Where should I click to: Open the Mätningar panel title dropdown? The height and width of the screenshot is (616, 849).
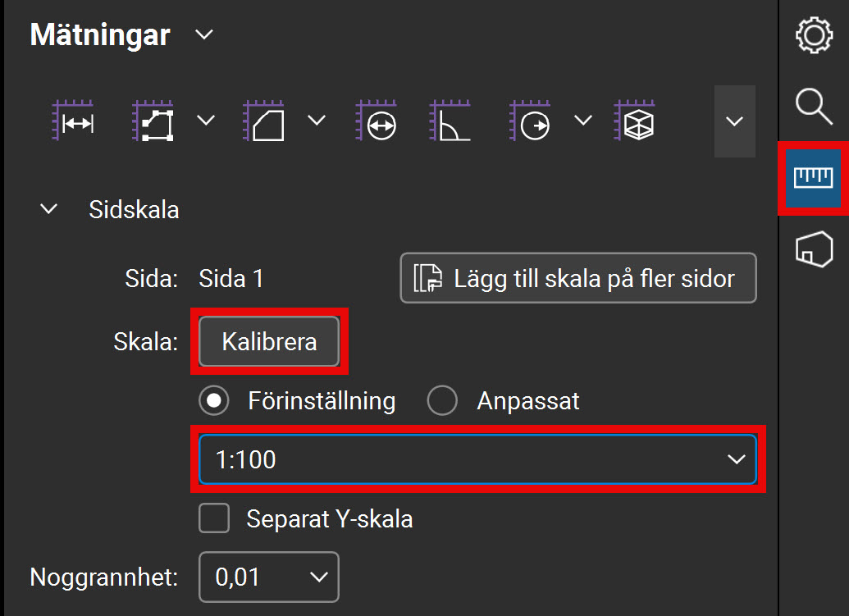pyautogui.click(x=203, y=35)
